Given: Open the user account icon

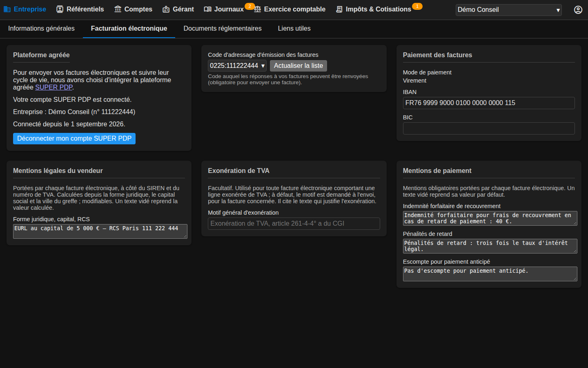Looking at the screenshot, I should pos(578,9).
